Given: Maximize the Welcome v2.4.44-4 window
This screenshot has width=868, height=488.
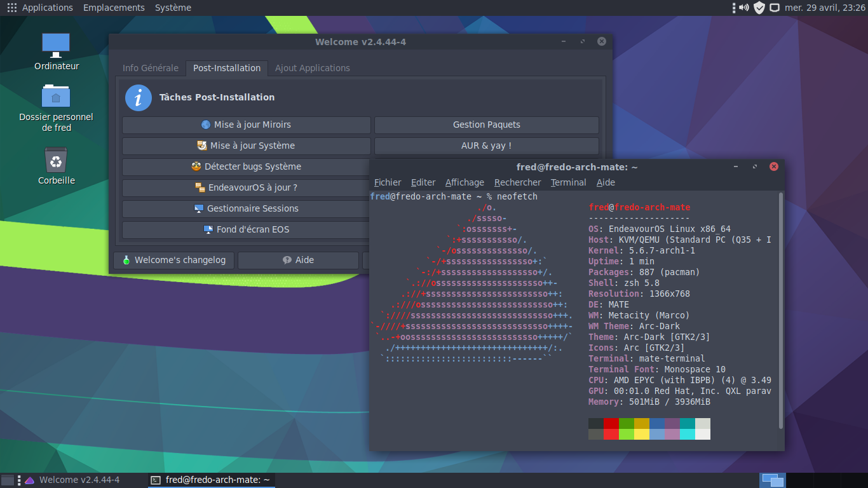Looking at the screenshot, I should pos(583,41).
